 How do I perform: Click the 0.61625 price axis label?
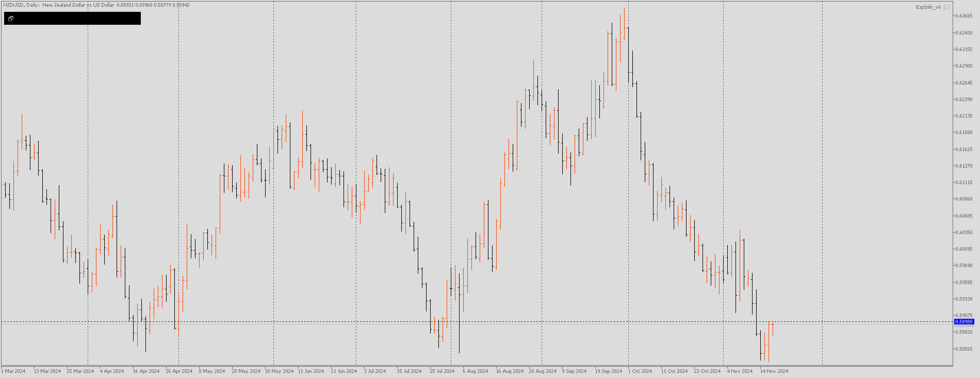point(963,150)
